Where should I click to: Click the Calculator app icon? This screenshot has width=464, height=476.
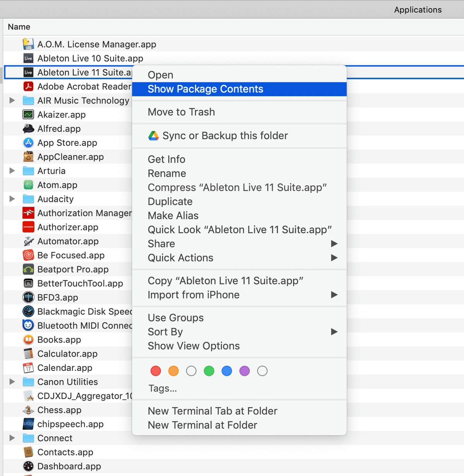click(x=28, y=354)
